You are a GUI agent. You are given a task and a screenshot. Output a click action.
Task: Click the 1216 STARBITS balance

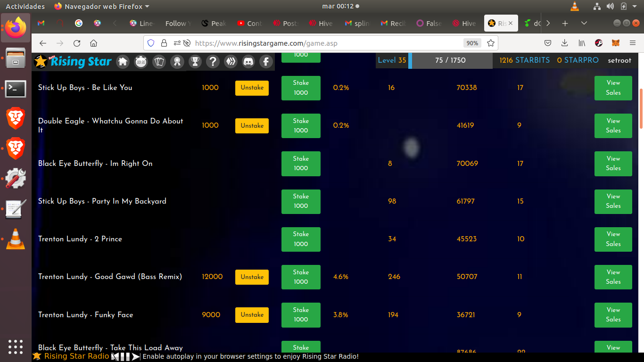(525, 60)
